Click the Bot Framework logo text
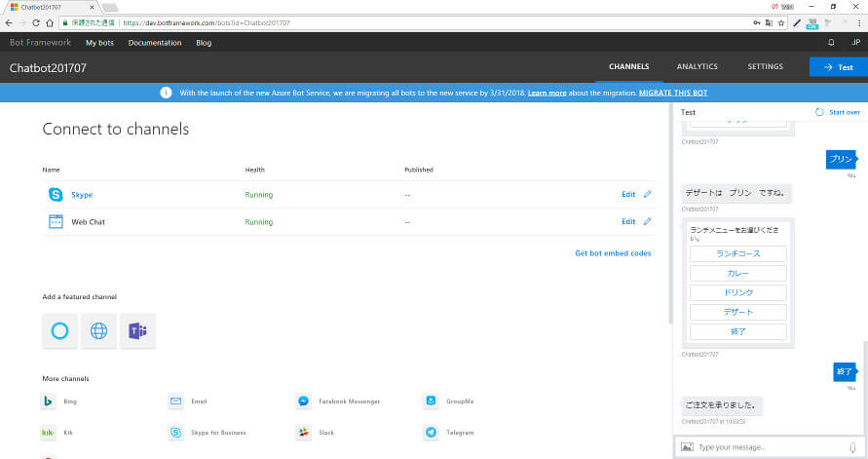 pos(40,43)
